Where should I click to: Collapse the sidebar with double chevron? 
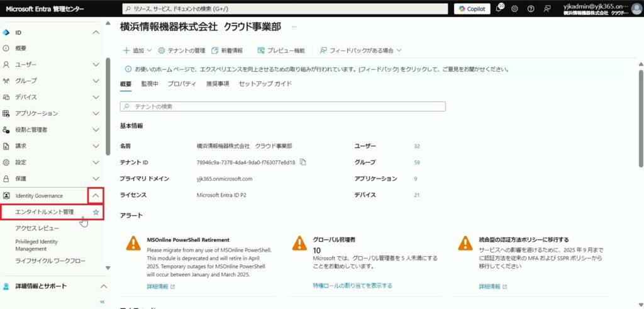[103, 302]
